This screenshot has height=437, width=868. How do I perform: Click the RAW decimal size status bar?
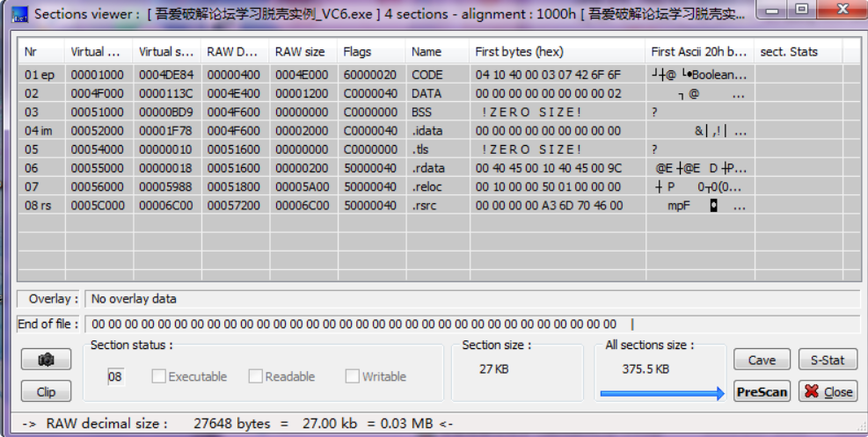237,424
